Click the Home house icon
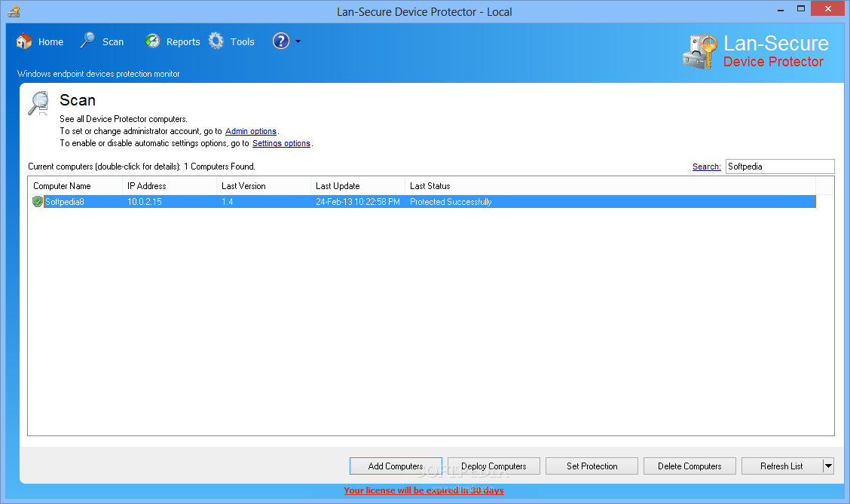 click(24, 41)
